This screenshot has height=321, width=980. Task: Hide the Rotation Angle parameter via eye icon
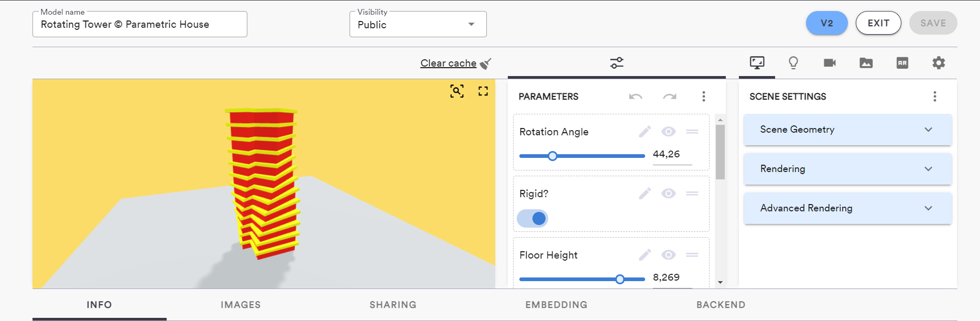[668, 132]
